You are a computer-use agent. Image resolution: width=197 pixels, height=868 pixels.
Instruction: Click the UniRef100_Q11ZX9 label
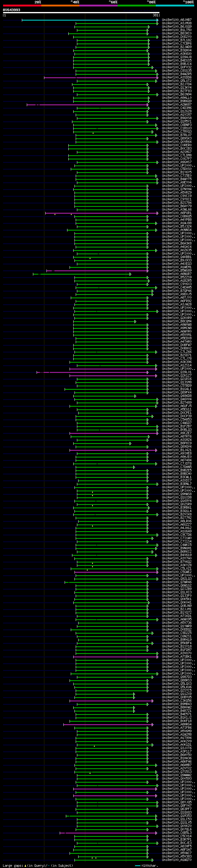177,694
